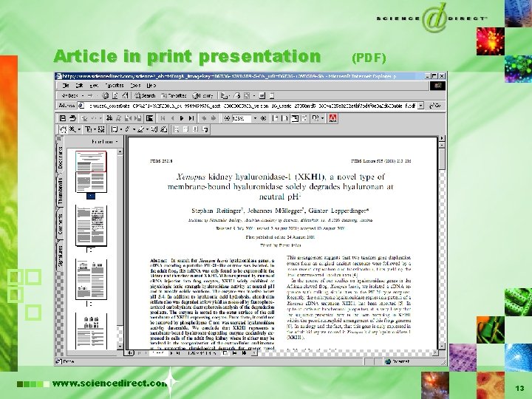Click the browser Stop icon
The width and height of the screenshot is (532, 399).
(106, 95)
